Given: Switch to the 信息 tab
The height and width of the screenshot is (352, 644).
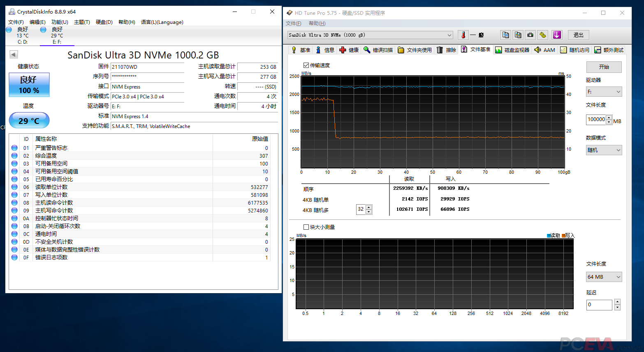Looking at the screenshot, I should 324,50.
